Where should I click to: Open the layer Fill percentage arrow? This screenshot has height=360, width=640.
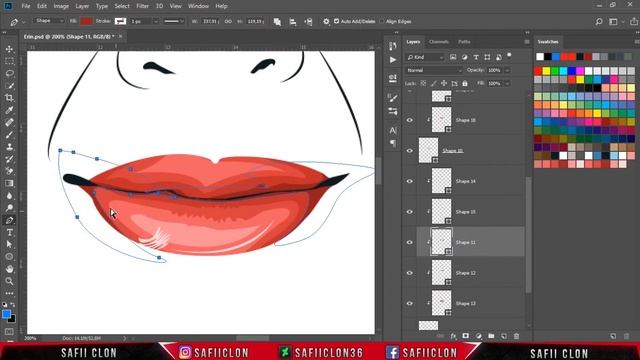pyautogui.click(x=507, y=83)
